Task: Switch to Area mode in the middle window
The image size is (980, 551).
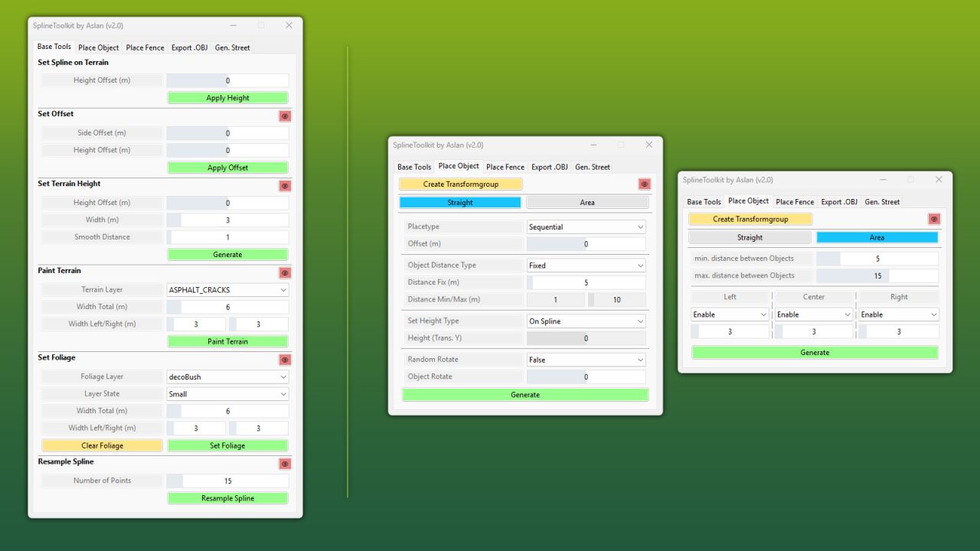Action: 587,203
